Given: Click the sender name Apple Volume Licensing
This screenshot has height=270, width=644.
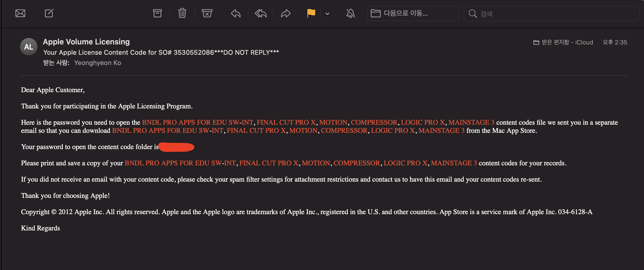Looking at the screenshot, I should [86, 42].
